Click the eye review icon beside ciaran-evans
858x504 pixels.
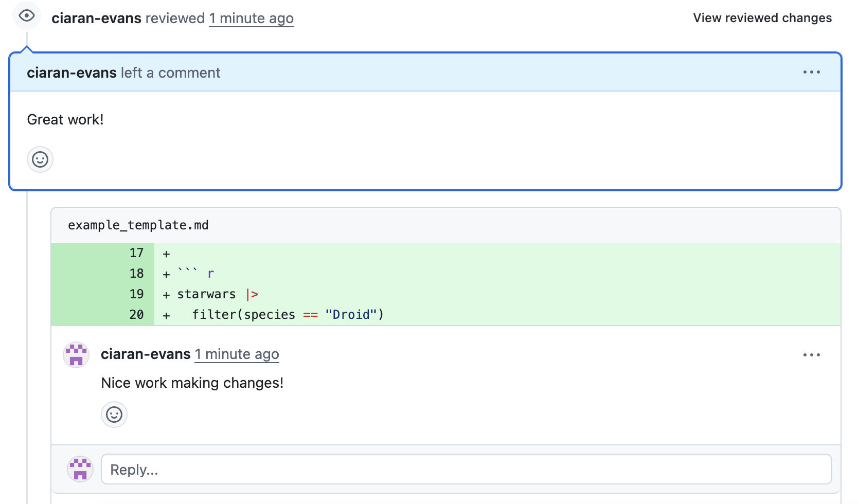click(x=26, y=16)
